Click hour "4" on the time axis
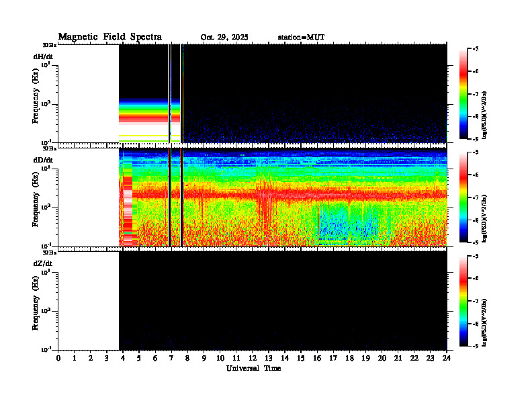Screen dimensions: 532x411 pyautogui.click(x=123, y=358)
